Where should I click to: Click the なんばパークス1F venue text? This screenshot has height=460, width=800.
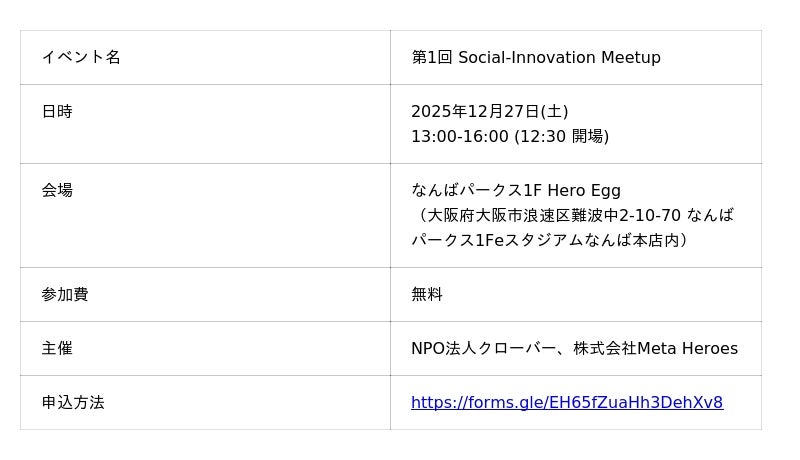476,190
